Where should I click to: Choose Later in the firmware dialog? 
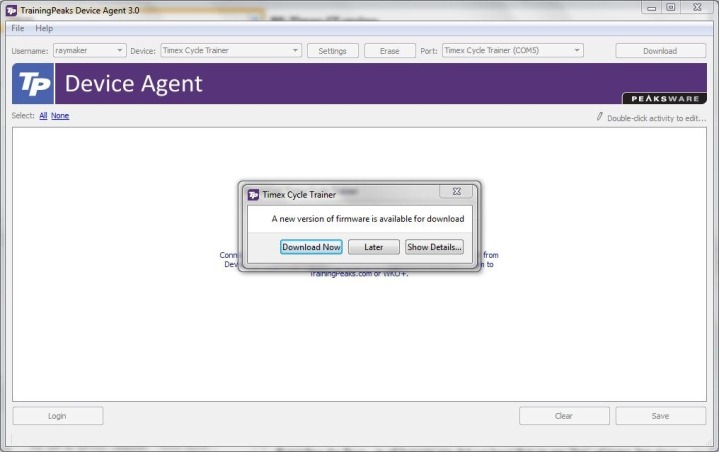tap(374, 247)
